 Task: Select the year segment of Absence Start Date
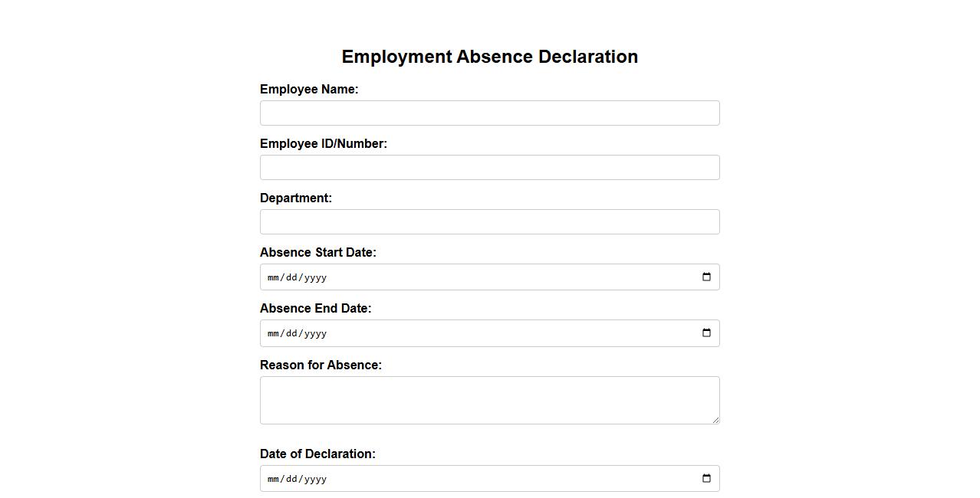pos(315,277)
